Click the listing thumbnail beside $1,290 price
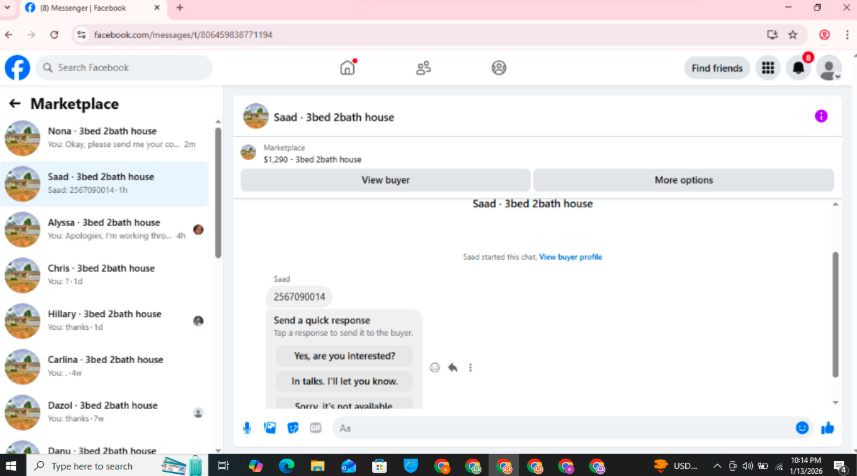 tap(249, 152)
